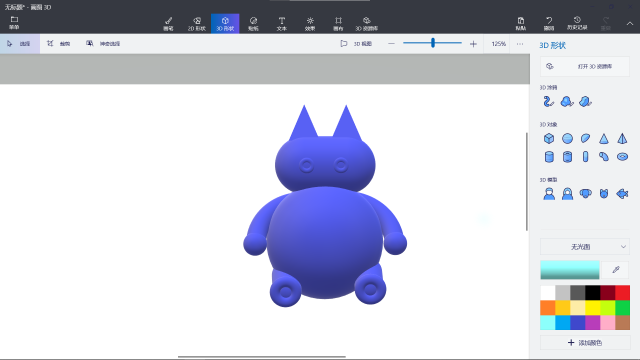Pick the capsule 3D object
The width and height of the screenshot is (640, 360).
(x=585, y=157)
